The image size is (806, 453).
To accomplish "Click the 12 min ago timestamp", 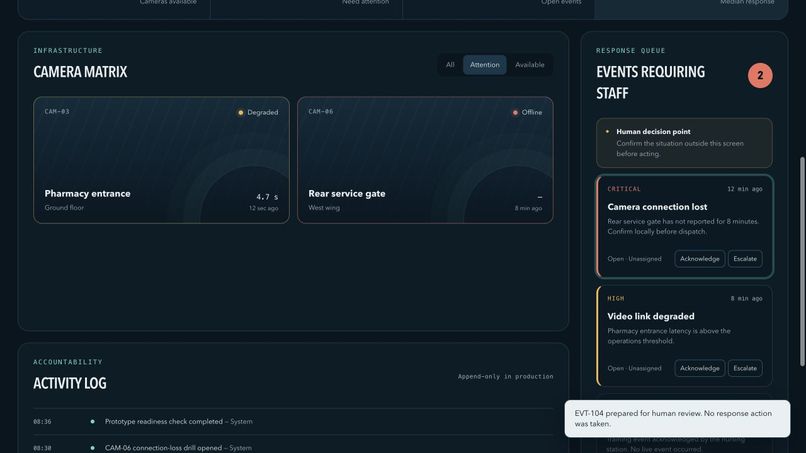I will point(745,189).
